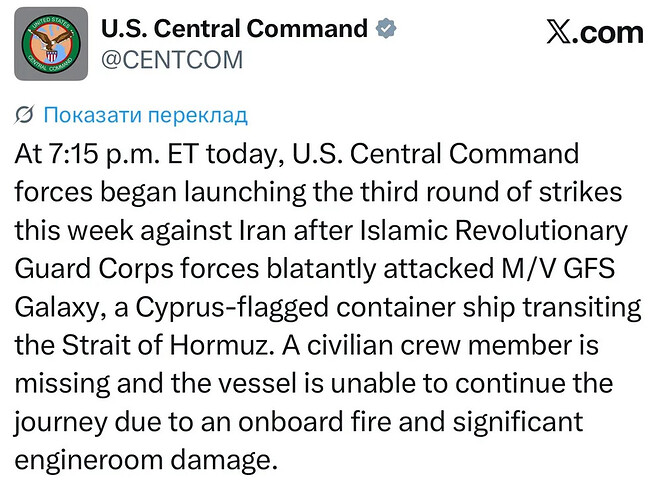Click the tweet's opening 'At 7:15 p.m. ET' text
The width and height of the screenshot is (660, 500).
[x=106, y=154]
